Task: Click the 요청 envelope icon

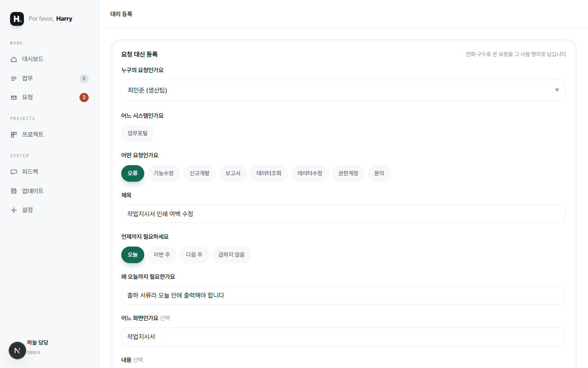Action: [14, 98]
